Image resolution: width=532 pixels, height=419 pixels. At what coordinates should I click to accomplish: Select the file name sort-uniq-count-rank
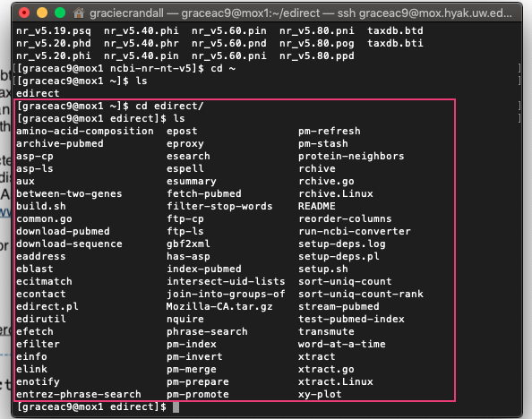361,295
